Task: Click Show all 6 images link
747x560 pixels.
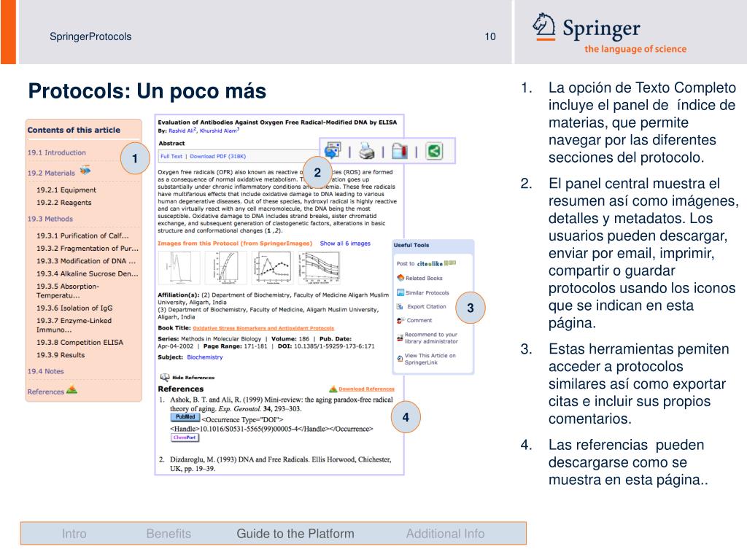Action: [345, 244]
